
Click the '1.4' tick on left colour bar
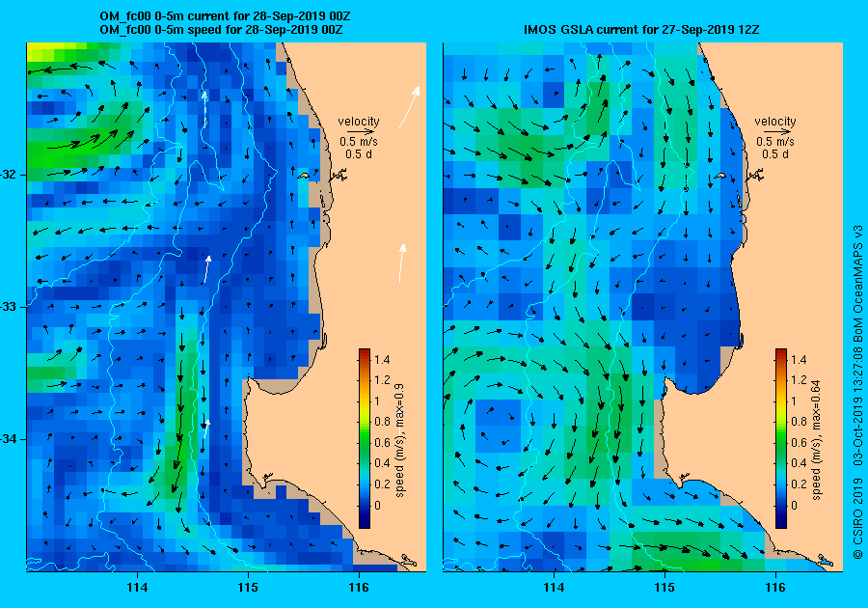382,359
